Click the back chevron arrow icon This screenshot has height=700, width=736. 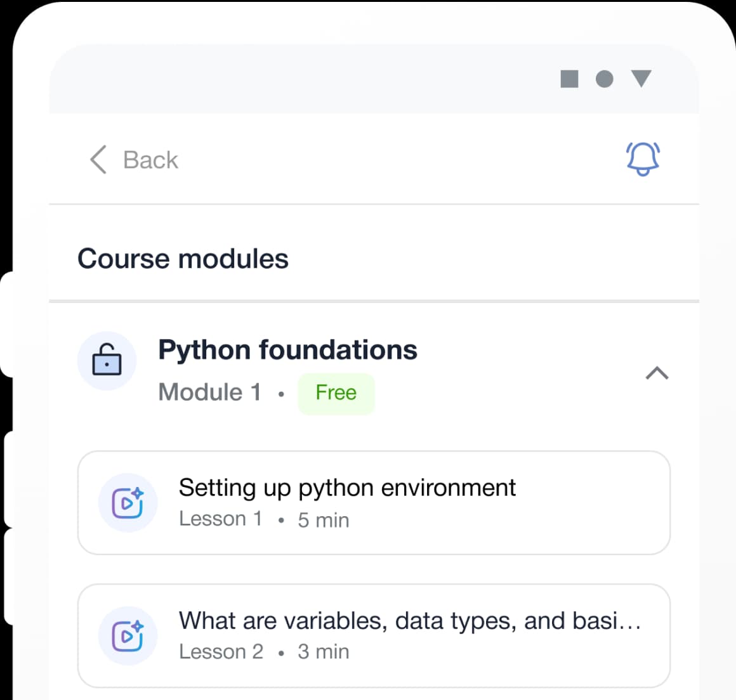pos(97,160)
